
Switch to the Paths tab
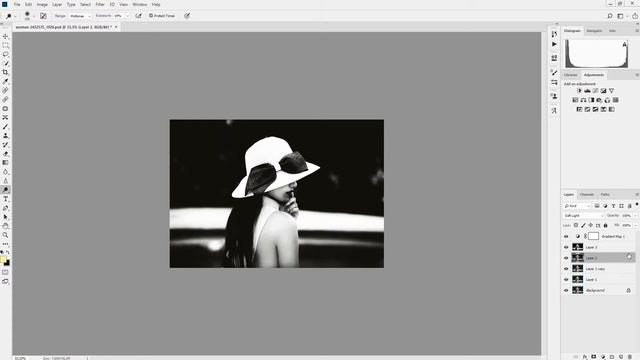point(605,195)
